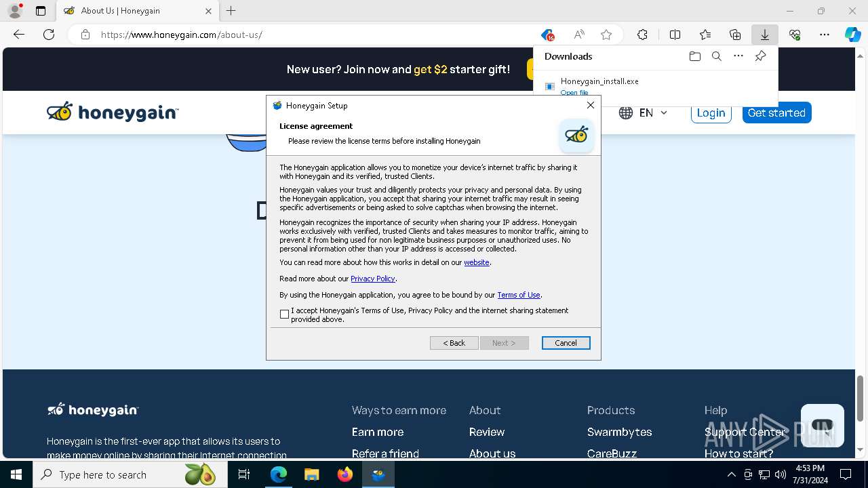Image resolution: width=868 pixels, height=488 pixels.
Task: Close the Honeygain Setup dialog
Action: click(x=591, y=105)
